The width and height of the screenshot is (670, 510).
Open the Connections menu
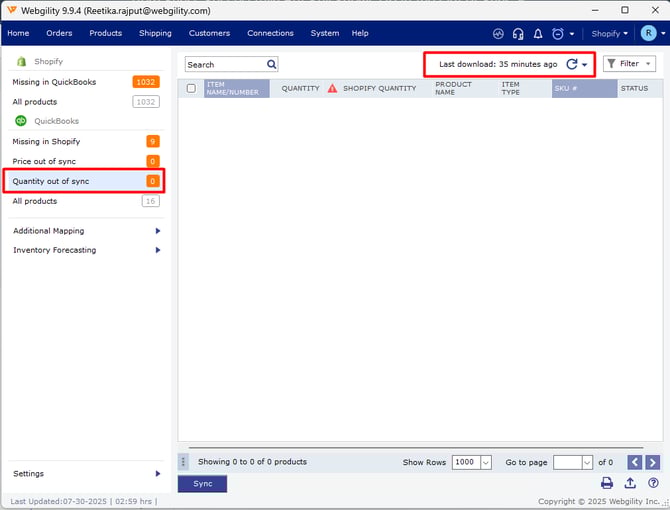point(270,33)
